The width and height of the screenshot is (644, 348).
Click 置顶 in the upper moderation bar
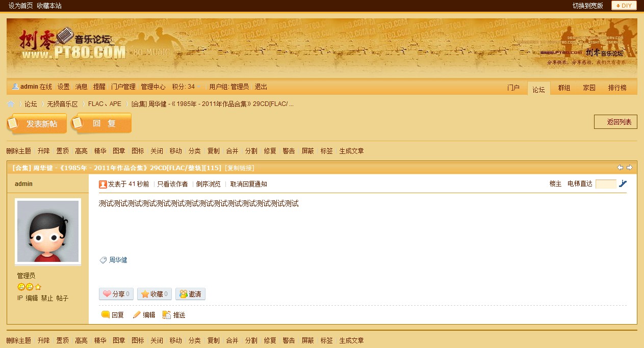click(62, 151)
